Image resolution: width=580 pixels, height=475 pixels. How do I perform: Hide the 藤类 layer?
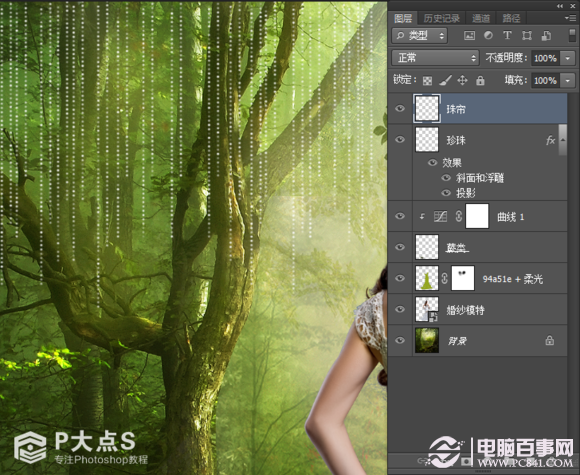[x=400, y=247]
